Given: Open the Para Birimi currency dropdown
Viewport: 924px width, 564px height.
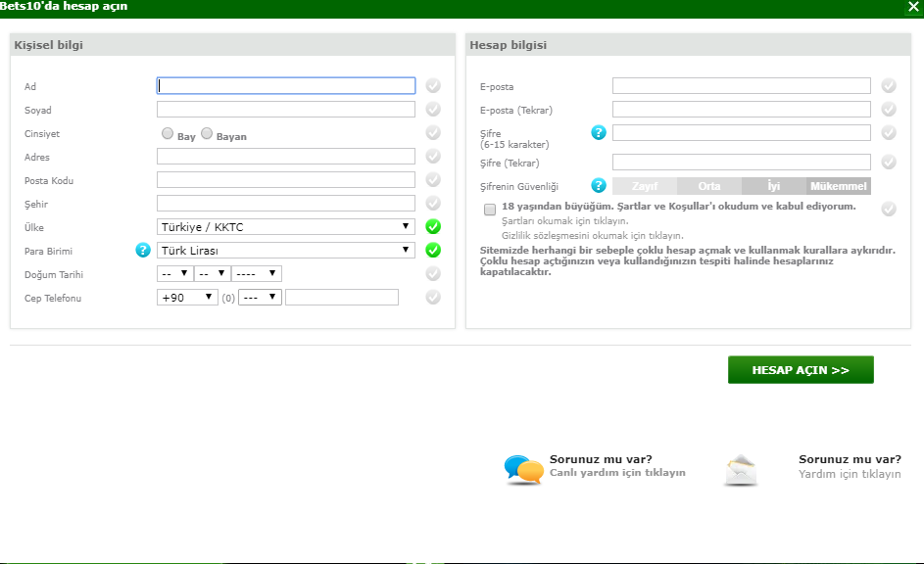Looking at the screenshot, I should (286, 251).
